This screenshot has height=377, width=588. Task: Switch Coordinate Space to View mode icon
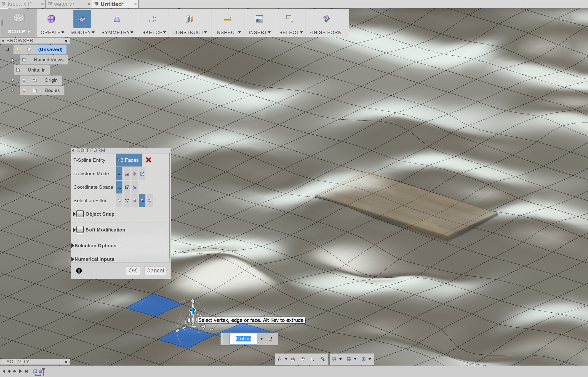[127, 187]
